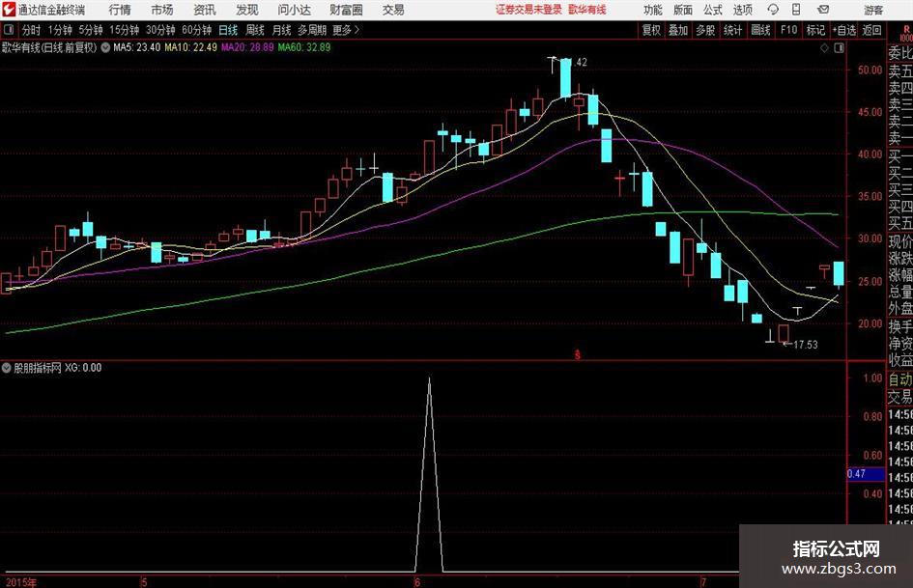Screen dimensions: 913x588
Task: Click the MA20: 28.89 value
Action: click(x=247, y=47)
